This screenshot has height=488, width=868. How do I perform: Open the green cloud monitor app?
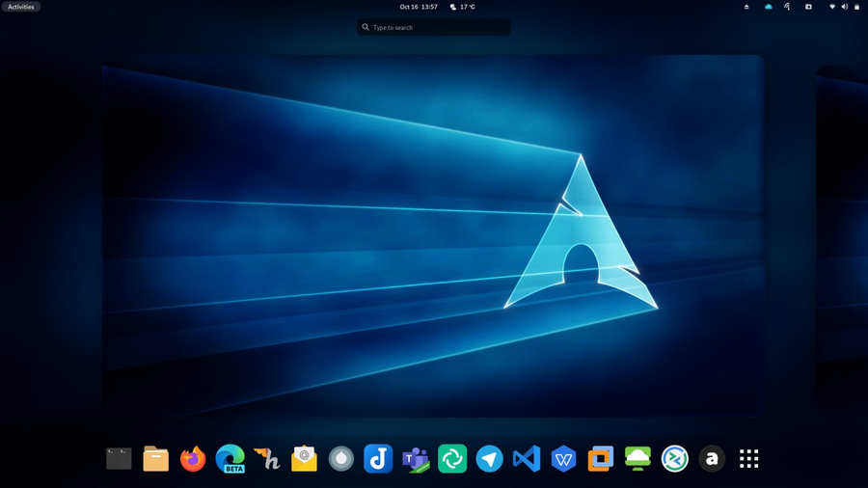(637, 459)
